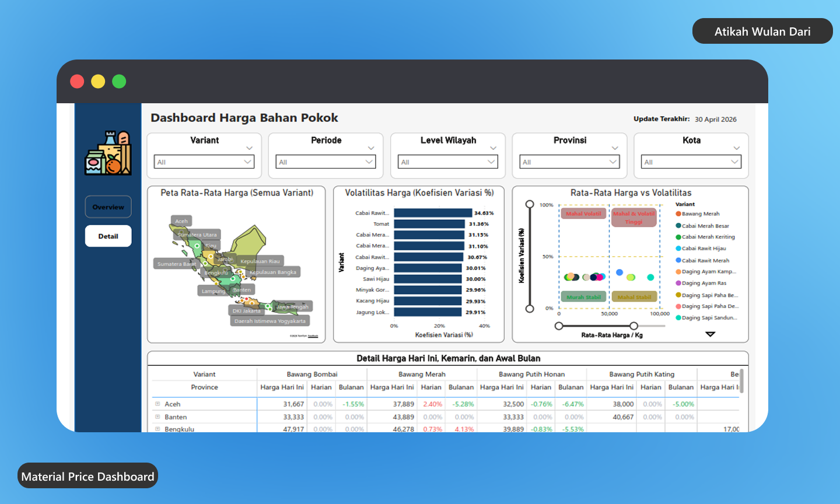Click the Kacang Hijau bar

point(428,301)
